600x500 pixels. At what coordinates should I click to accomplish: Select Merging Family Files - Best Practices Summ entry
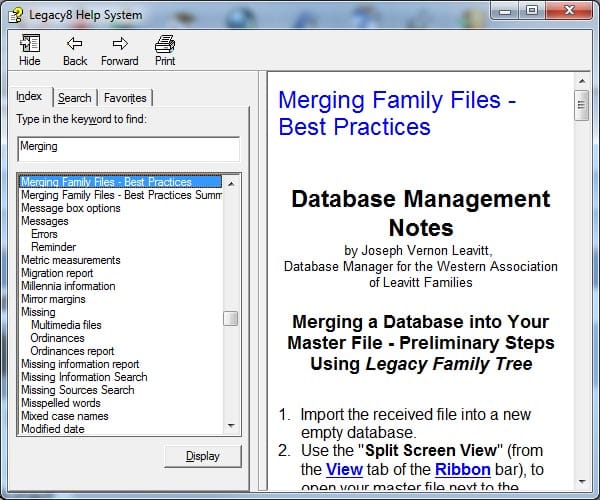pos(121,195)
